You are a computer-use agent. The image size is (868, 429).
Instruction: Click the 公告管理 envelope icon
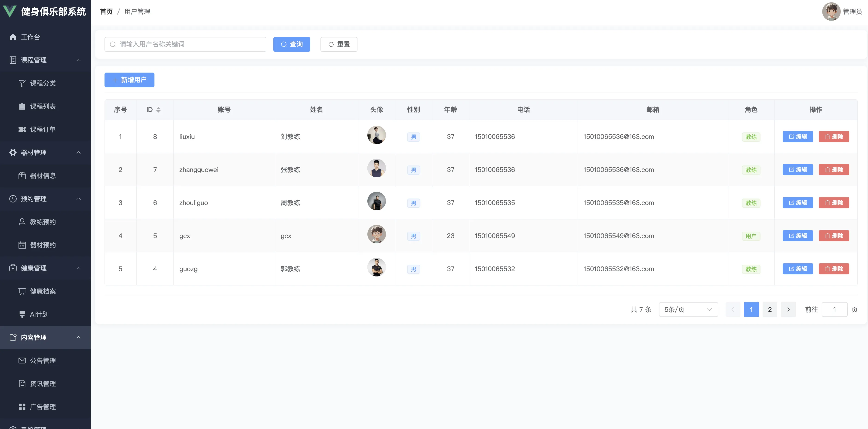point(22,361)
